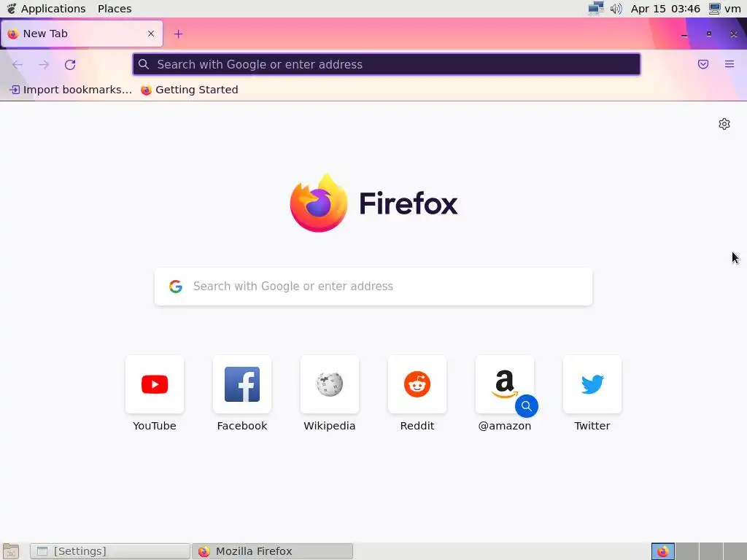Open a new tab with plus button
This screenshot has height=560, width=747.
(178, 34)
